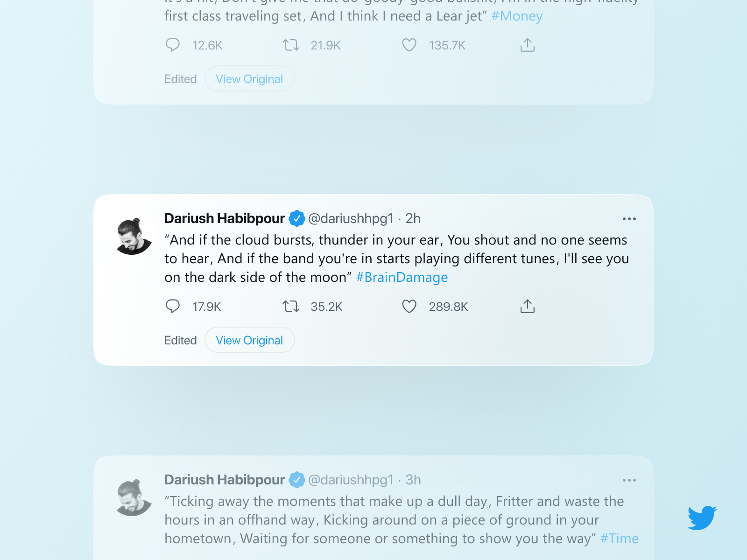Screen dimensions: 747x560
Task: Share the #Money tweet via upload icon
Action: click(x=528, y=45)
